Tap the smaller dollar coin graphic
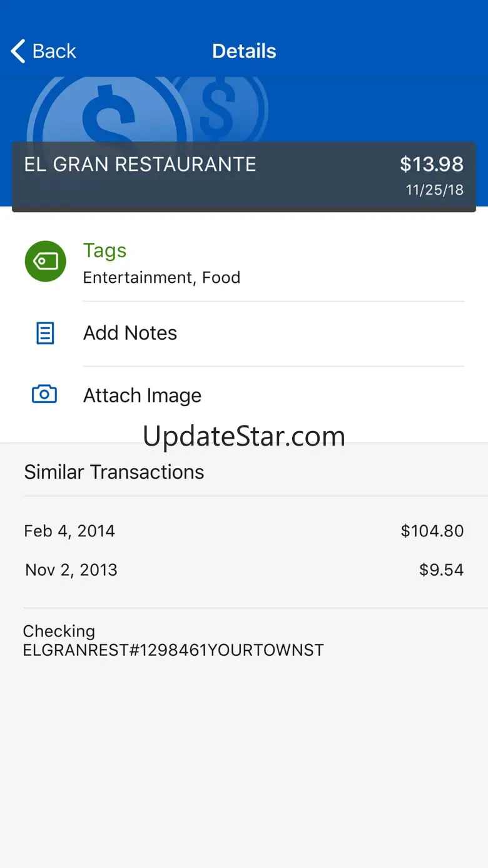488x868 pixels. [x=219, y=108]
